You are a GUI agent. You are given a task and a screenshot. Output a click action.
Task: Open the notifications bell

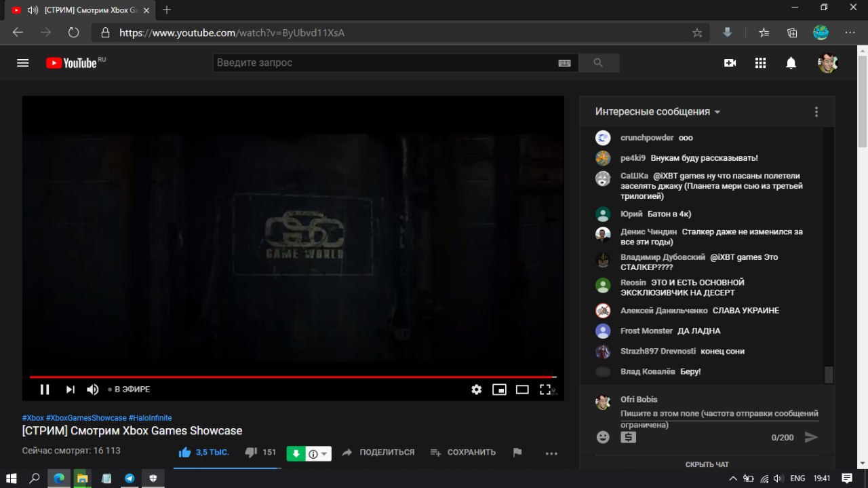click(x=791, y=63)
